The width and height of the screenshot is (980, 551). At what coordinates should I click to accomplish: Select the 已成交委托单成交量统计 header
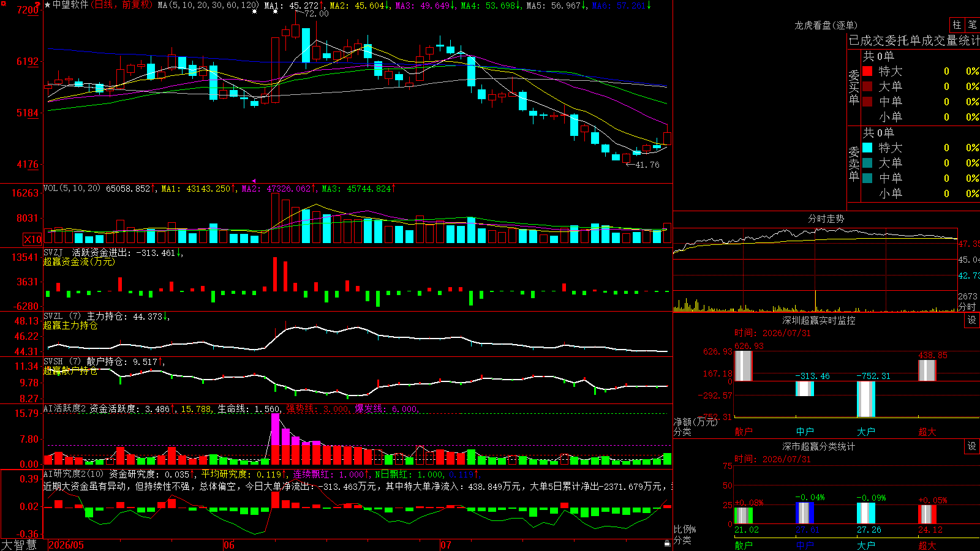click(914, 40)
